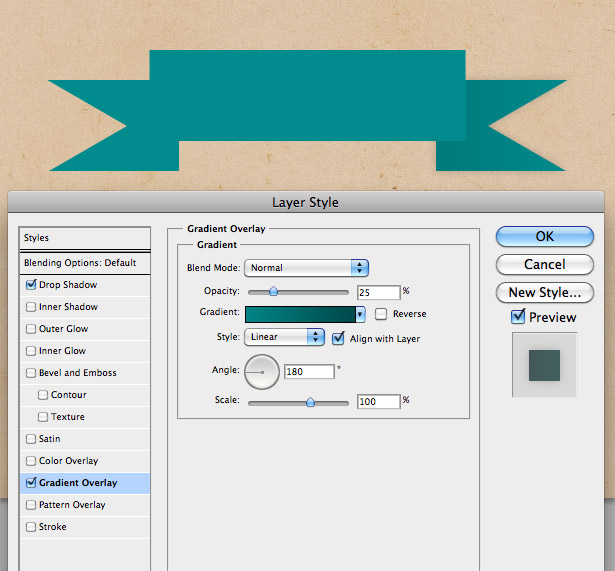The height and width of the screenshot is (571, 615).
Task: Select the Outer Glow row label
Action: coord(64,329)
